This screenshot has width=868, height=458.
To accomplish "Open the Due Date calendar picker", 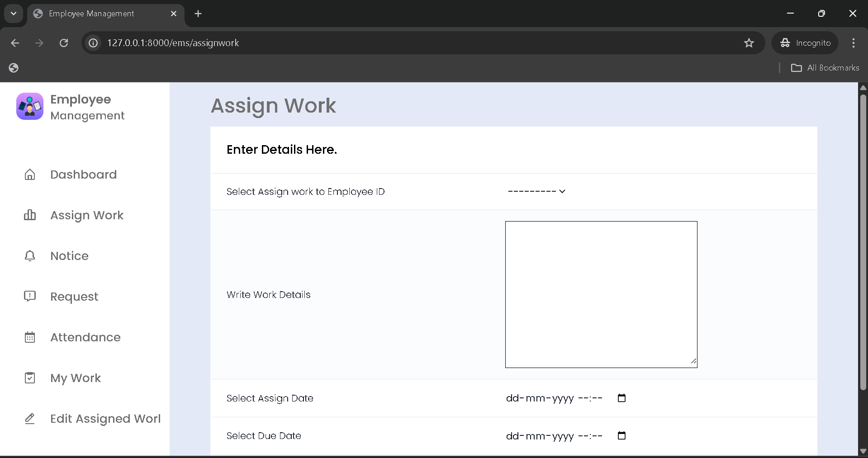I will tap(621, 435).
